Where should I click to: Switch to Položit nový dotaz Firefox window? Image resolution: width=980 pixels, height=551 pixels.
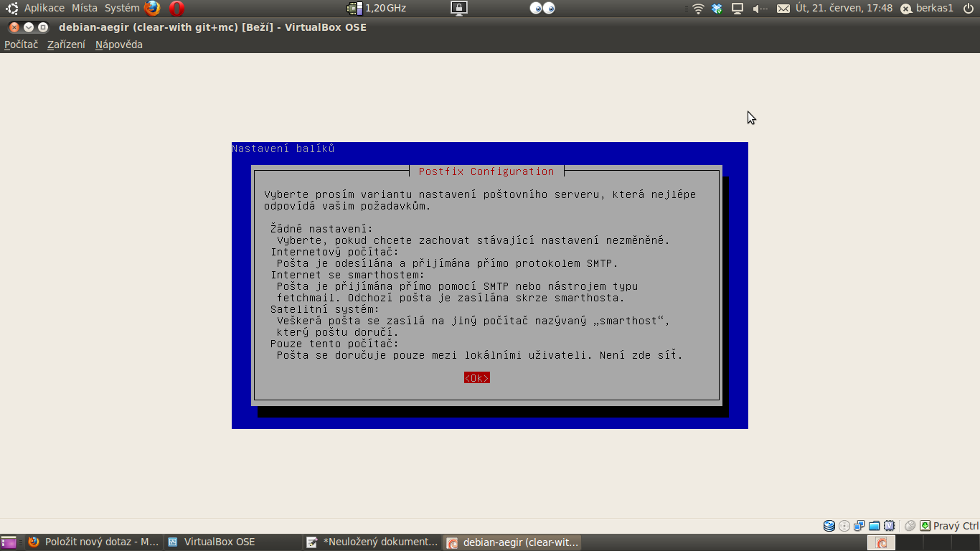(93, 542)
